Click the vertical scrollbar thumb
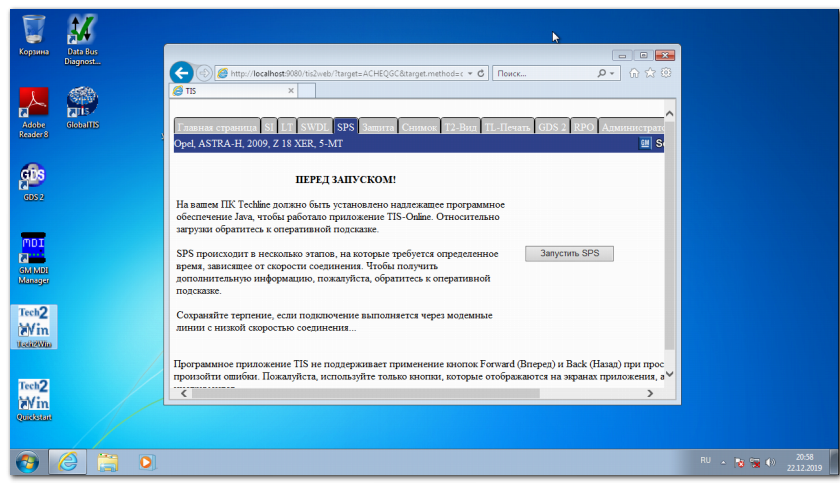The image size is (840, 487). (670, 236)
